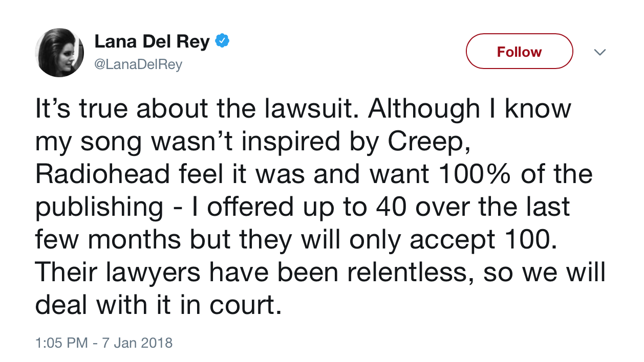Open Lana Del Rey's profile avatar
This screenshot has width=644, height=362.
coord(59,53)
